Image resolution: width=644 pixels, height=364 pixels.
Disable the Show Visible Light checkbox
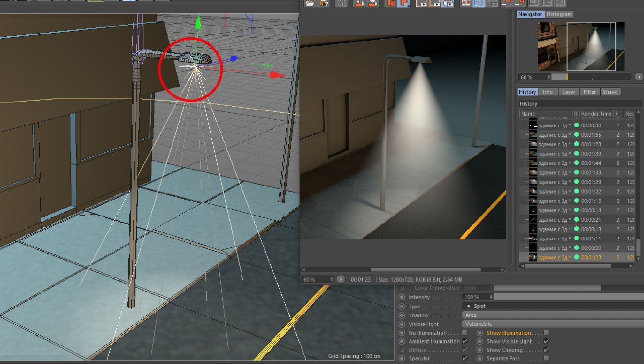point(546,341)
